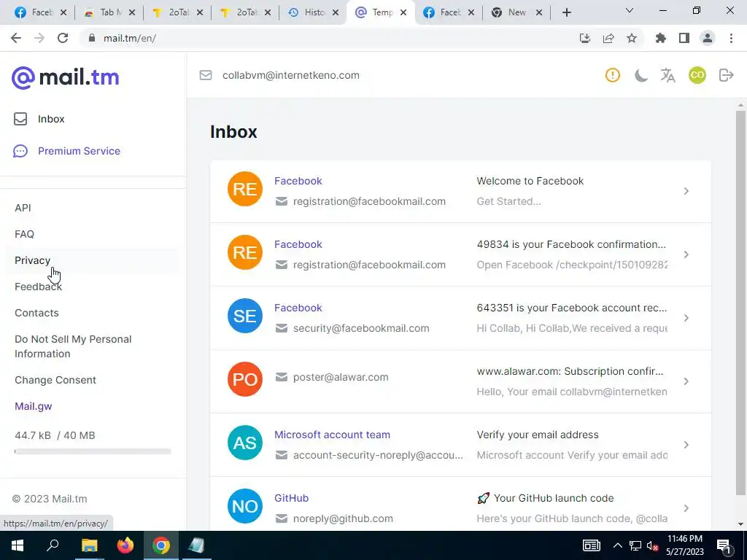747x560 pixels.
Task: Open Do Not Sell My Personal Information
Action: (73, 346)
